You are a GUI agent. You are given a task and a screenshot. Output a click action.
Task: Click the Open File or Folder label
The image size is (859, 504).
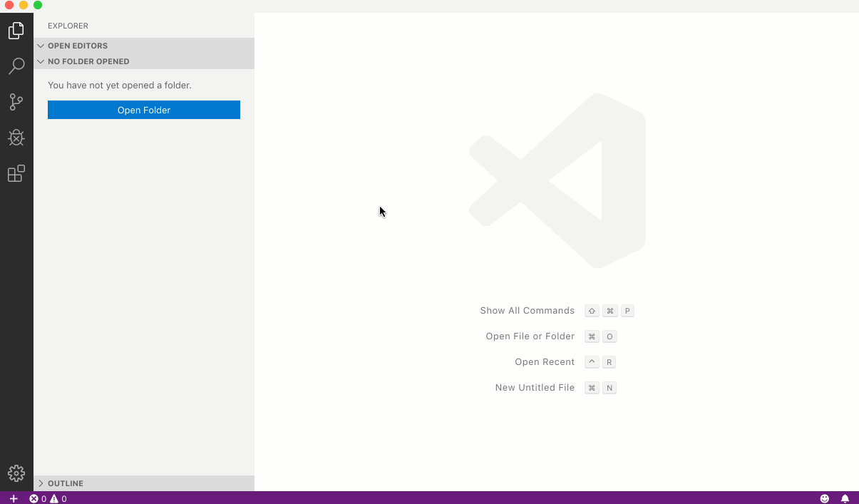click(x=530, y=336)
